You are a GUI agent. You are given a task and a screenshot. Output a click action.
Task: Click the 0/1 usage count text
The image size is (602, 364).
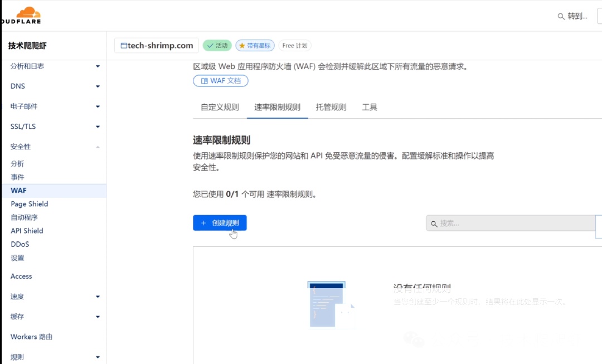point(232,195)
